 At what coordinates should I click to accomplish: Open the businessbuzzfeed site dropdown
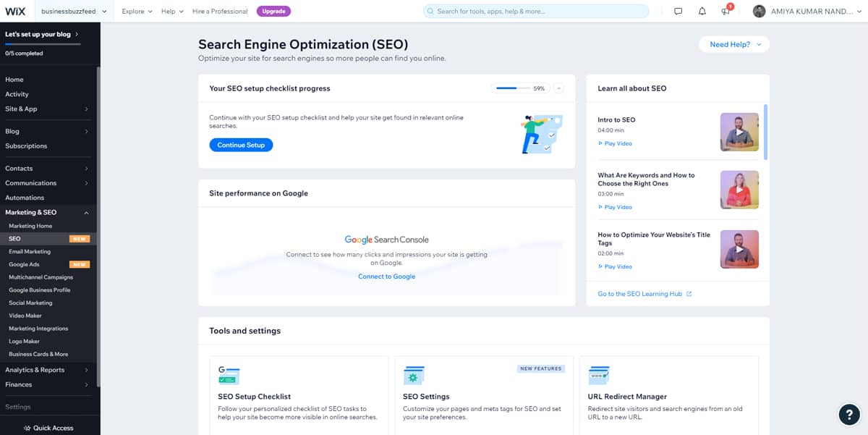(x=74, y=12)
